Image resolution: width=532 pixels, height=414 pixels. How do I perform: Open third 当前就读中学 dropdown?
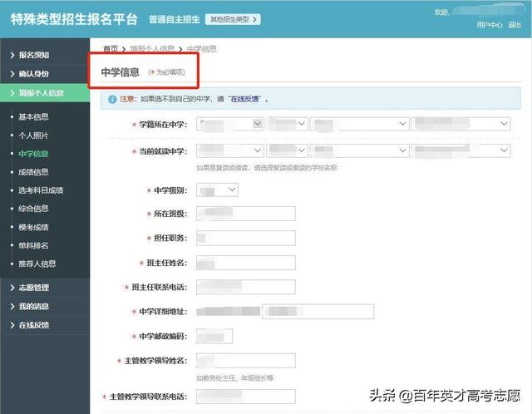click(359, 150)
